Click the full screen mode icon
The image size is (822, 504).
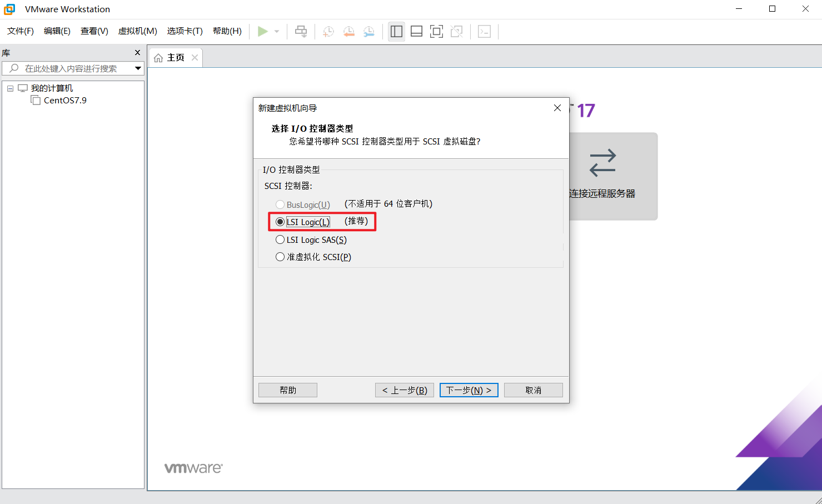point(437,32)
